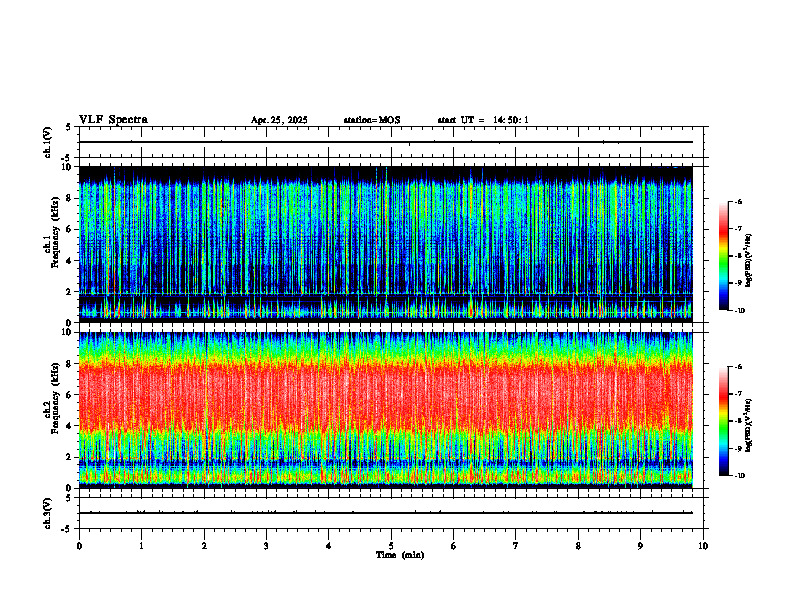Click the "-5" tick on ch.3(V) axis

(x=66, y=529)
